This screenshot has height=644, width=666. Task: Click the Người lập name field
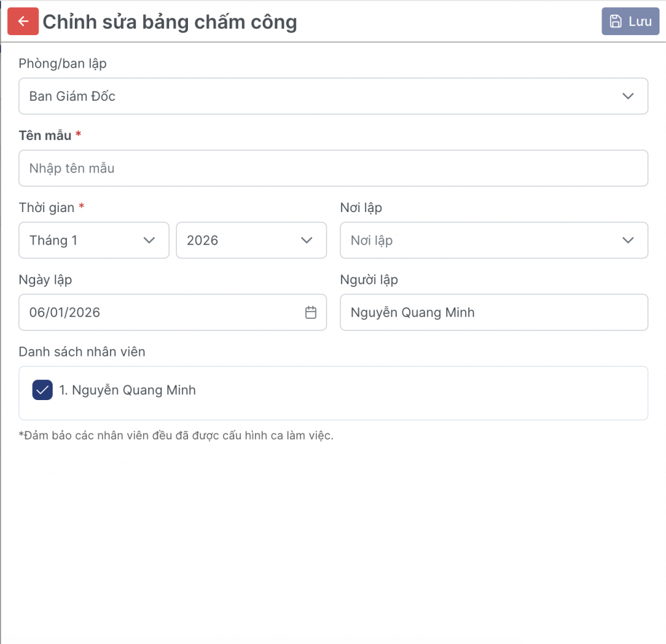(x=494, y=312)
